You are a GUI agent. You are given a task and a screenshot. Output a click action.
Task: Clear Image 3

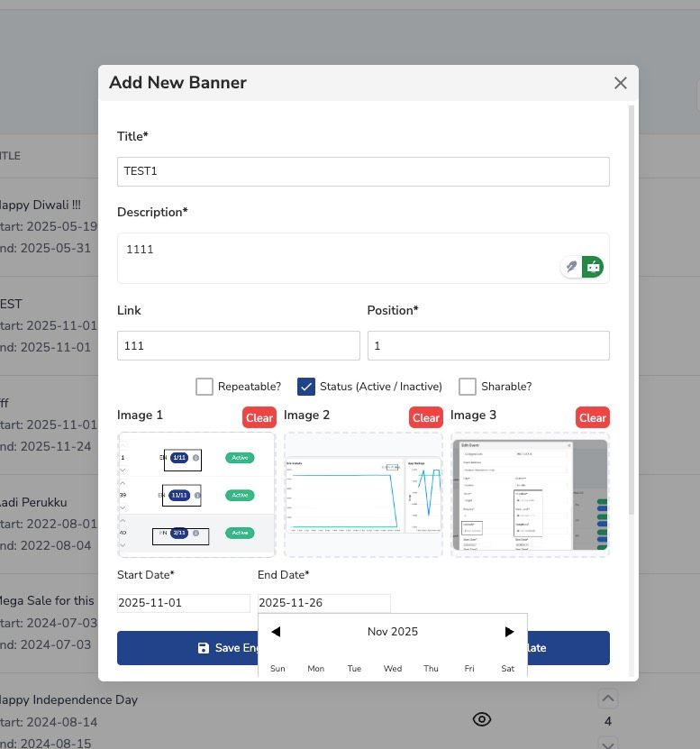tap(592, 417)
